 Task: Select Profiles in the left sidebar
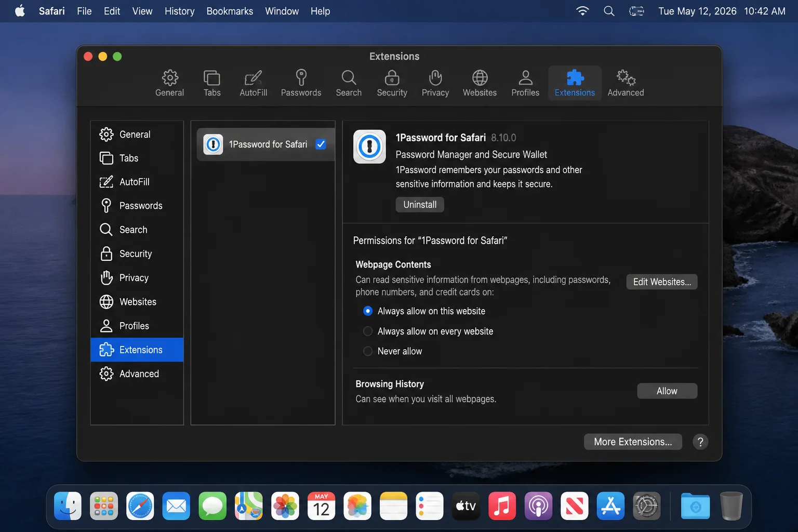[137, 326]
